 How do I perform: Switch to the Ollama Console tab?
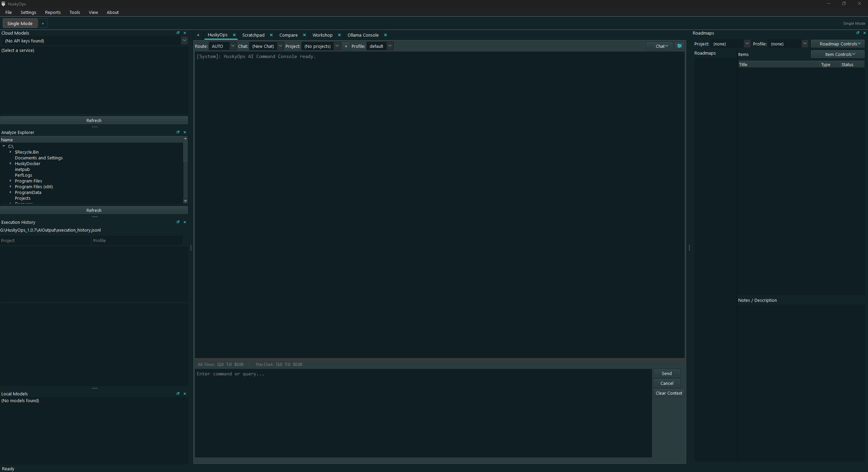363,35
